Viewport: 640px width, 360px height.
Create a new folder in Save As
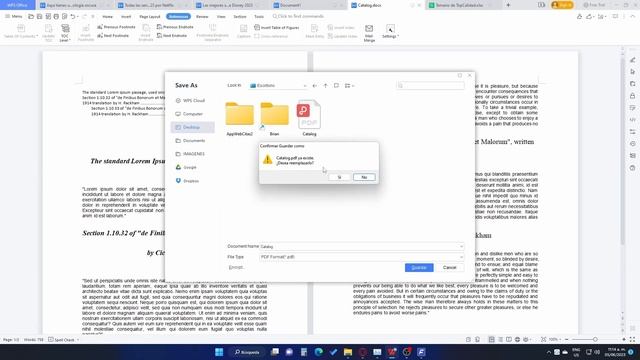[336, 86]
